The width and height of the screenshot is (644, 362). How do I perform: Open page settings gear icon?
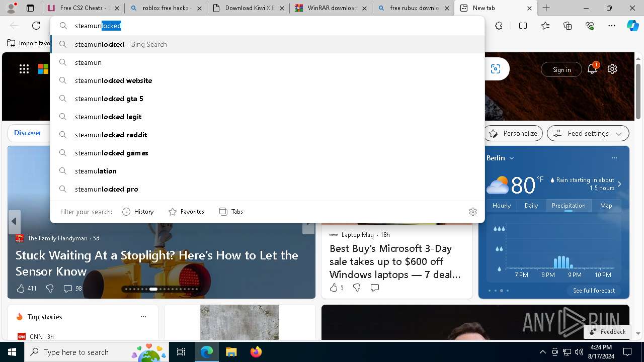click(x=612, y=69)
